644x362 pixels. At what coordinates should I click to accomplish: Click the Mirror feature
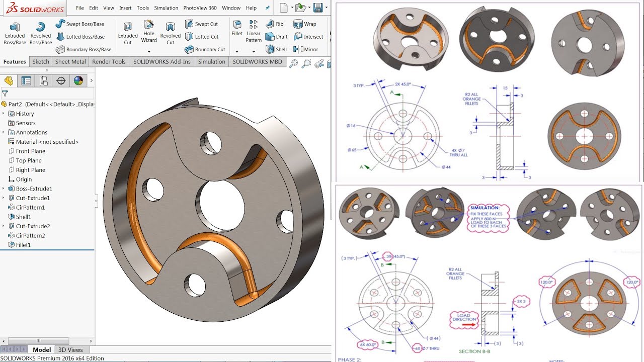pyautogui.click(x=305, y=49)
